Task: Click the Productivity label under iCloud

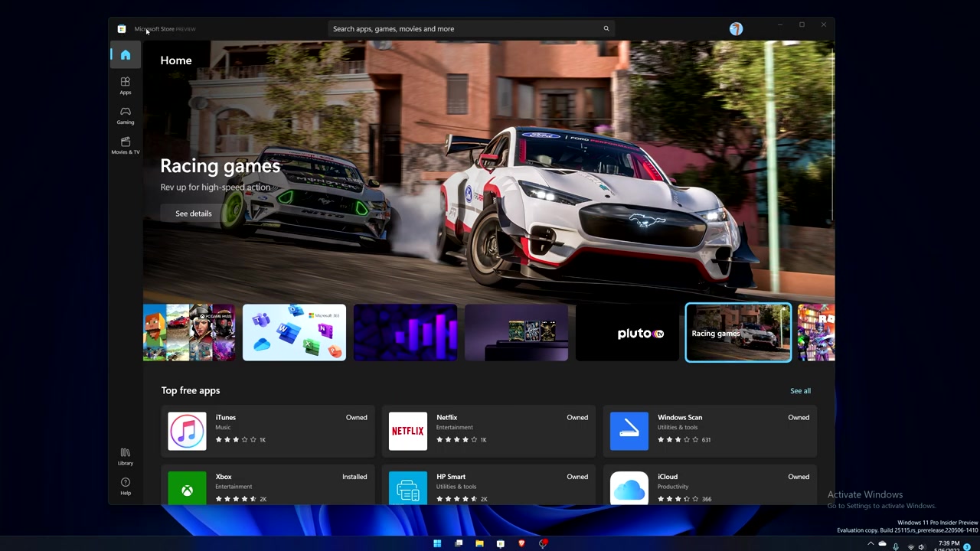Action: (673, 487)
